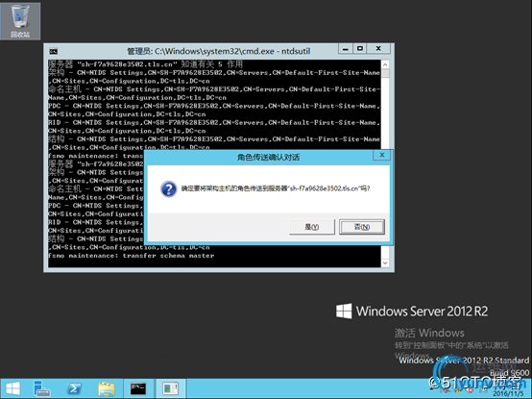Click the dialog title 角色传送确认对话
The image size is (532, 399).
click(268, 158)
